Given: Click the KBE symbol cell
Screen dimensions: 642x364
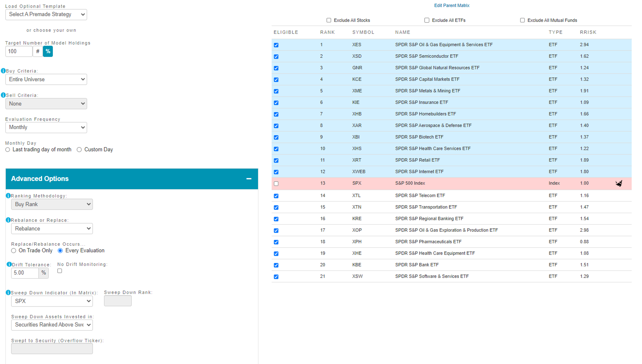Looking at the screenshot, I should (356, 265).
